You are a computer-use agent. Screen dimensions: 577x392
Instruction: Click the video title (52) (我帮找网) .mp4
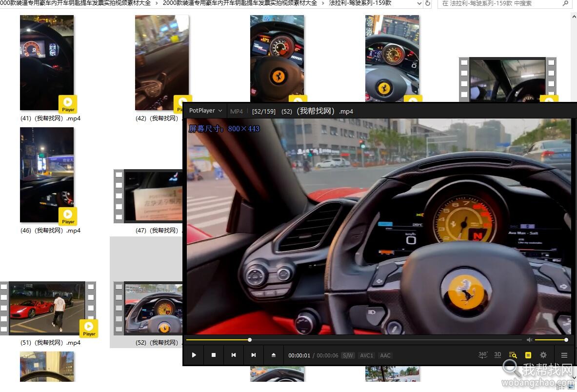coord(317,111)
